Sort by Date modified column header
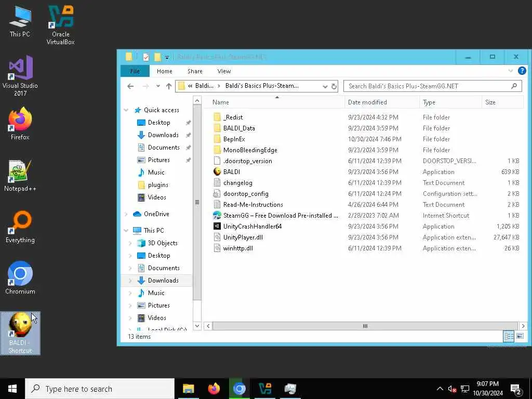This screenshot has width=532, height=399. (382, 102)
